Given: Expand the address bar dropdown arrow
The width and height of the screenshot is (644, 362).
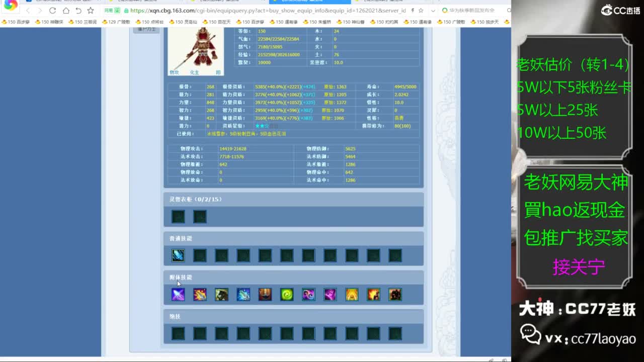Looking at the screenshot, I should (x=433, y=11).
